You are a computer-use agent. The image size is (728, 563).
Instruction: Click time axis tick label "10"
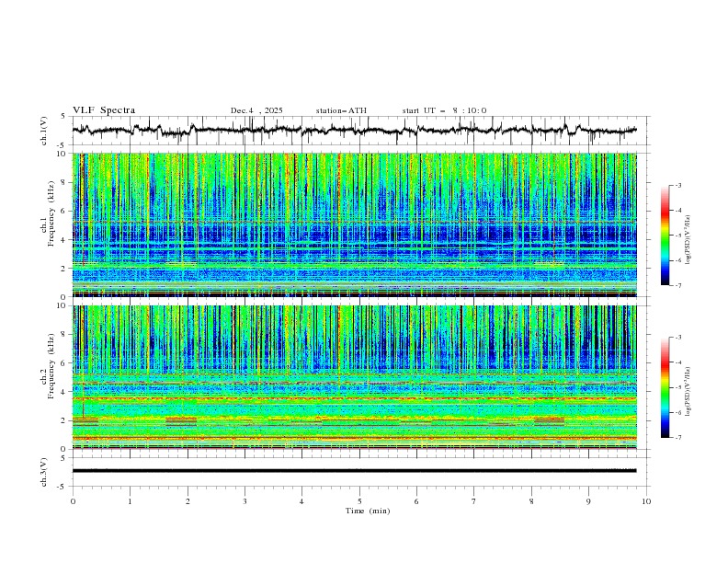pos(646,501)
